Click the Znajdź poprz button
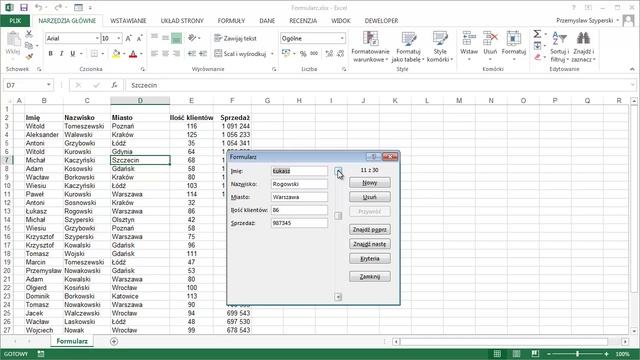Image resolution: width=640 pixels, height=360 pixels. (370, 229)
